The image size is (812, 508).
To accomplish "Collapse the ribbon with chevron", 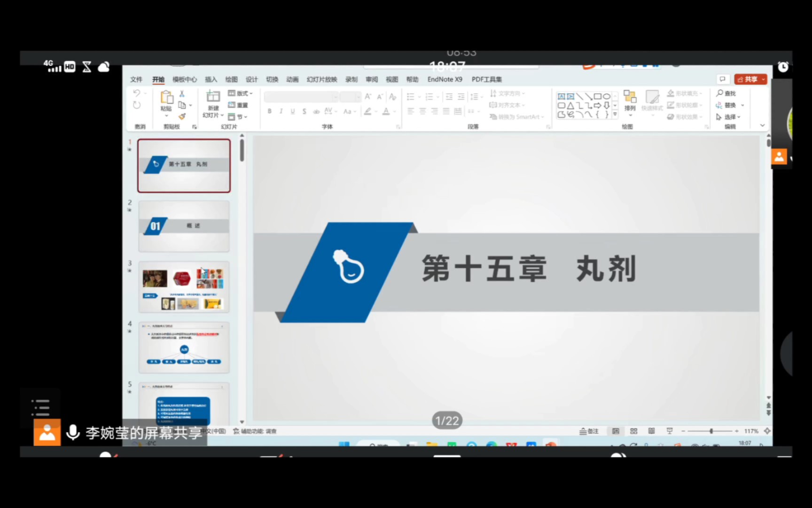I will point(763,126).
